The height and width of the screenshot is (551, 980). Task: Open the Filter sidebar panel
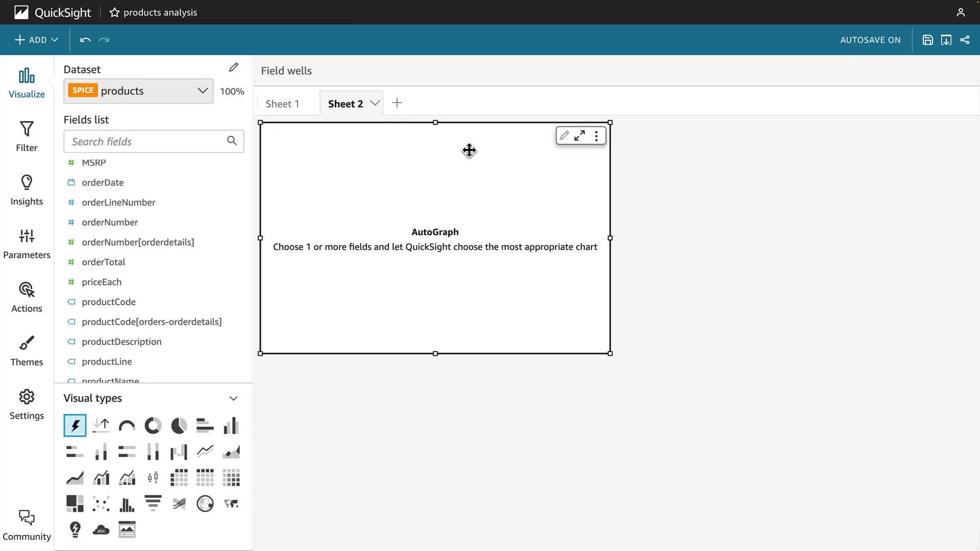pyautogui.click(x=27, y=136)
